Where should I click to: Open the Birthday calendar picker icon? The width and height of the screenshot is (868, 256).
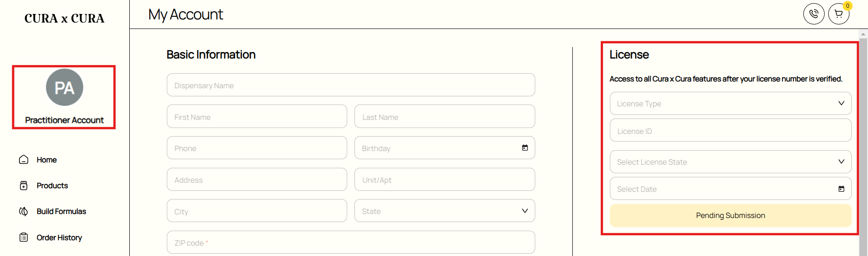pyautogui.click(x=525, y=148)
